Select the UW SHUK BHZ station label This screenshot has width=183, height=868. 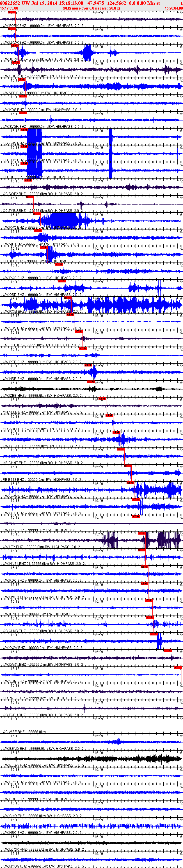tap(43, 76)
